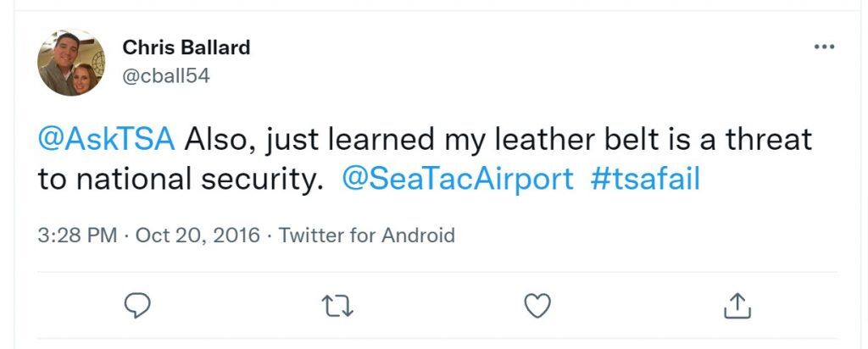Open Chris Ballard's profile picture
The height and width of the screenshot is (349, 868).
pyautogui.click(x=71, y=62)
